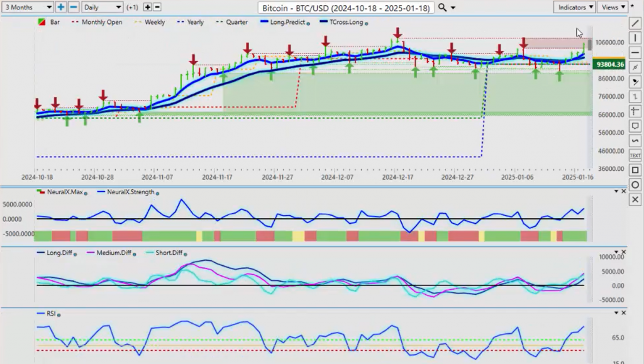Click the TCross.Long legend label
The image size is (644, 364).
pyautogui.click(x=347, y=22)
